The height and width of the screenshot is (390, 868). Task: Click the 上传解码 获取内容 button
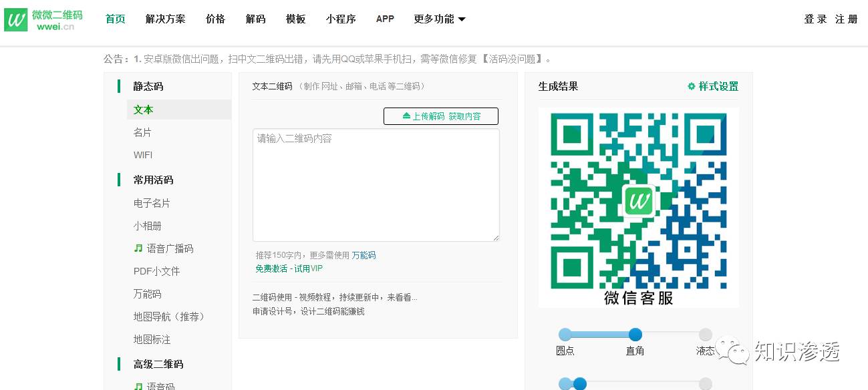click(441, 116)
